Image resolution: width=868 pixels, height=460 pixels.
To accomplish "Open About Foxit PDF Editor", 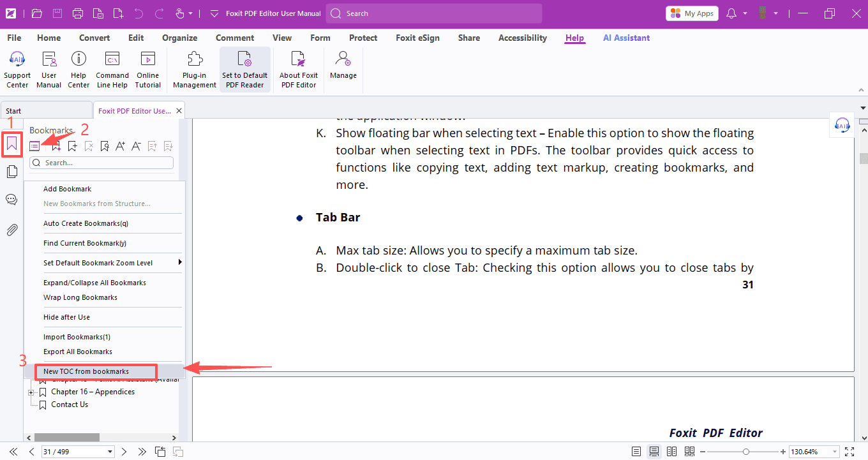I will coord(298,69).
